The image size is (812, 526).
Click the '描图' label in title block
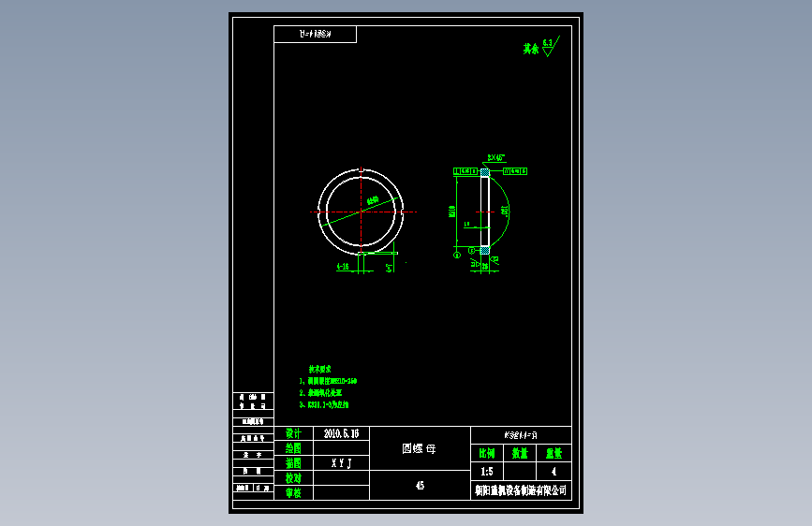tap(293, 463)
